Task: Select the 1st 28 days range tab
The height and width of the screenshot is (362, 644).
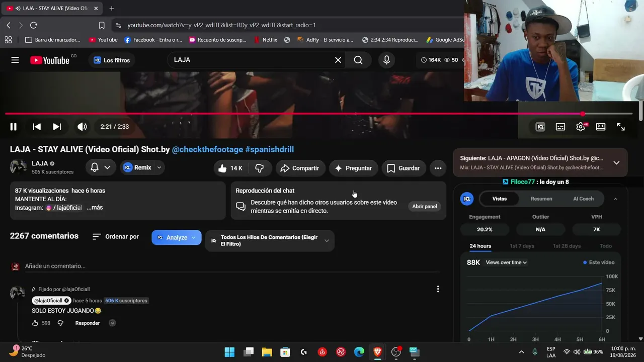Action: [567, 246]
